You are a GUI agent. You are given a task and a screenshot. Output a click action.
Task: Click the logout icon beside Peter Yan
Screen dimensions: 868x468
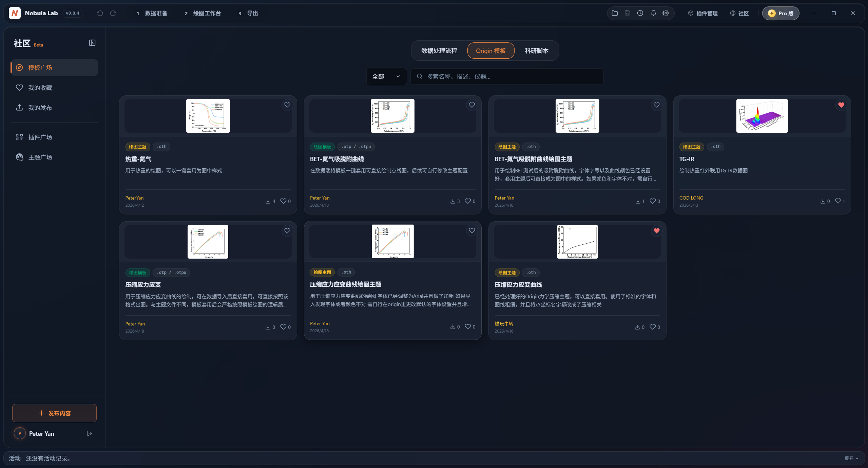(x=90, y=433)
